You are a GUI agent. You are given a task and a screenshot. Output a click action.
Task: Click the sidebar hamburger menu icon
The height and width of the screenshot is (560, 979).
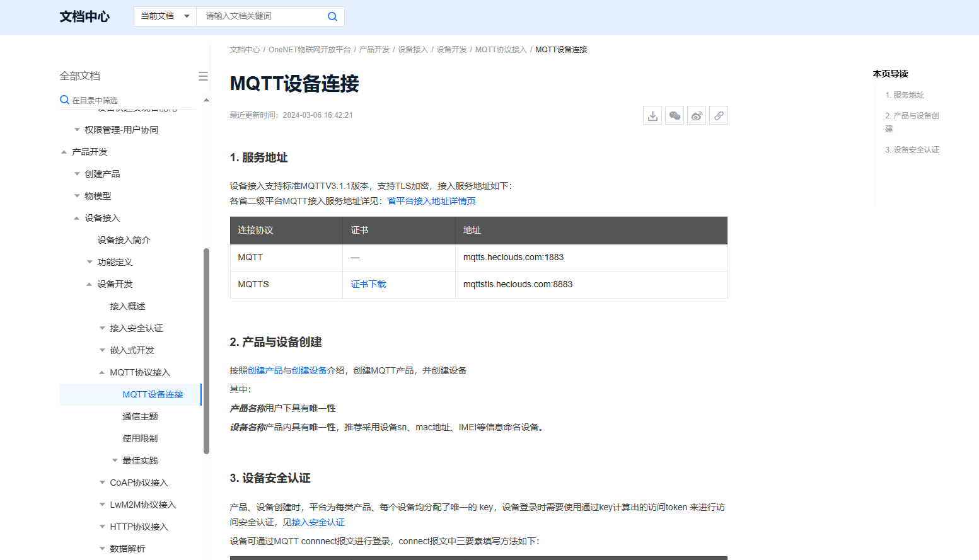point(203,76)
